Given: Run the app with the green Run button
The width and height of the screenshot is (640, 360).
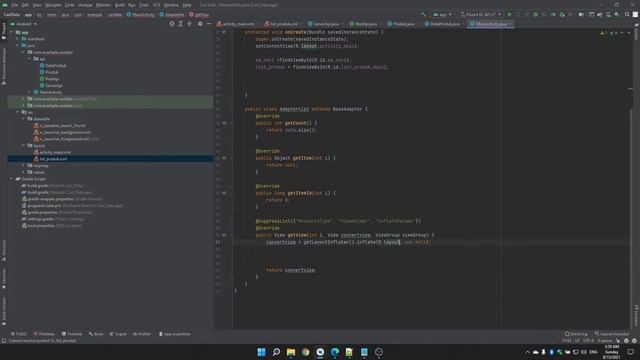Looking at the screenshot, I should click(x=509, y=14).
